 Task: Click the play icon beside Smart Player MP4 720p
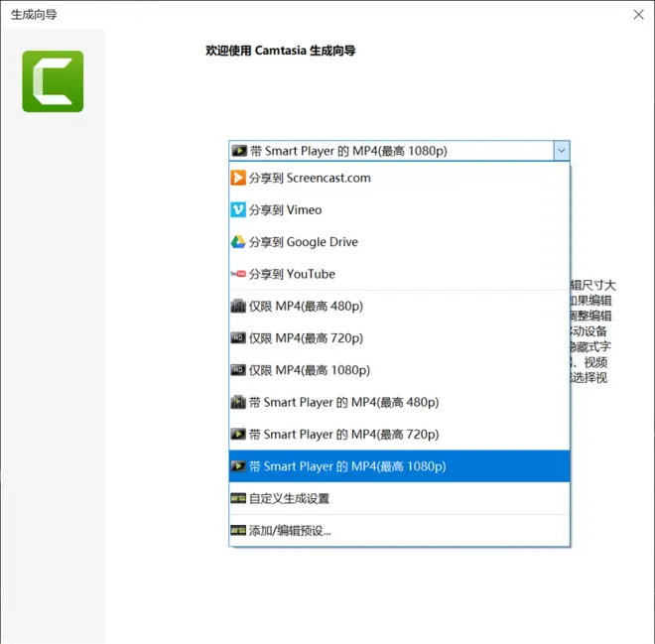238,434
